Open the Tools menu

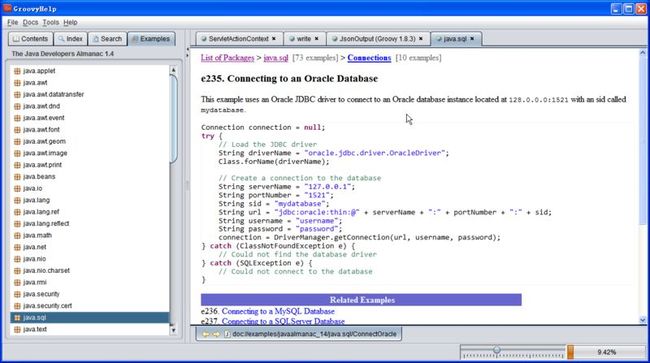tap(51, 22)
